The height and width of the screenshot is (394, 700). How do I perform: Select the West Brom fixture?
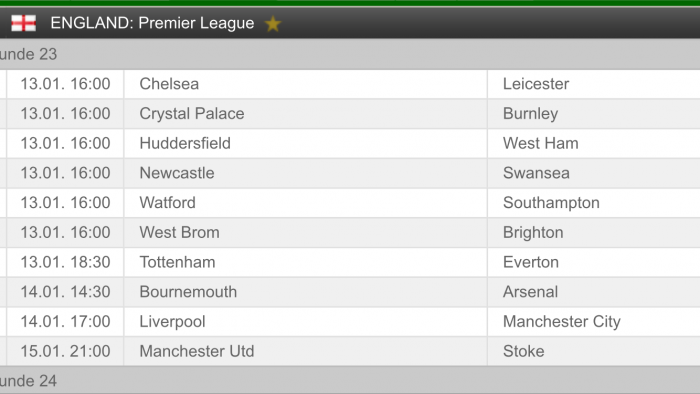pos(350,232)
